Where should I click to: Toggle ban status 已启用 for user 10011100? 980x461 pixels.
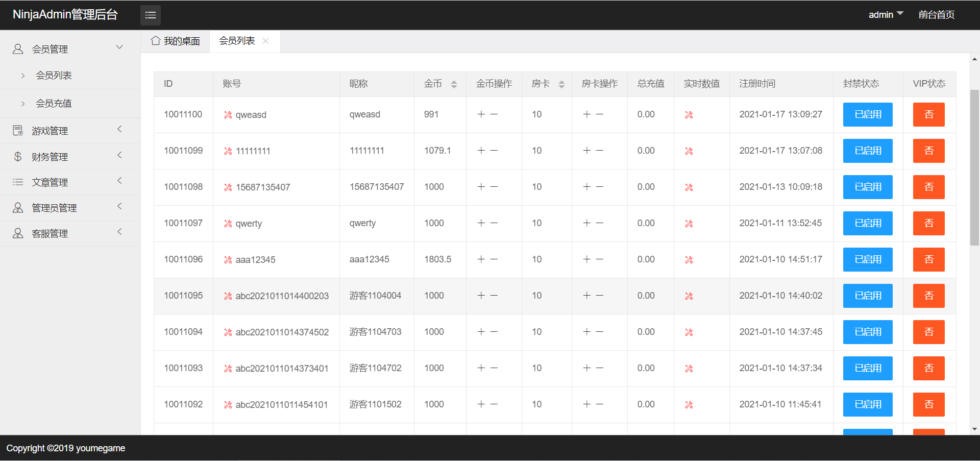[x=867, y=114]
